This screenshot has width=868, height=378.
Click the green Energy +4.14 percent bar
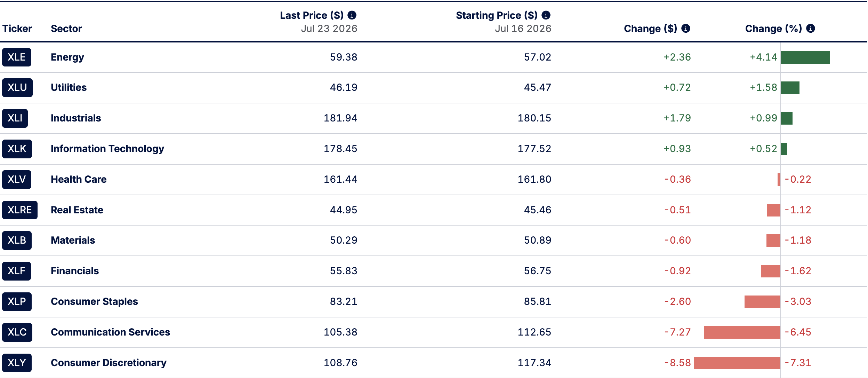[x=805, y=57]
